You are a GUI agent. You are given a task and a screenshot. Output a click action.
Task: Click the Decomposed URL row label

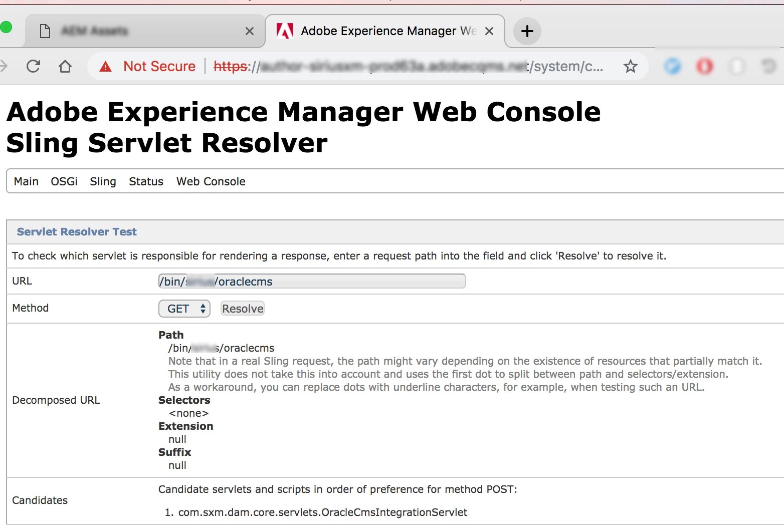pyautogui.click(x=56, y=400)
